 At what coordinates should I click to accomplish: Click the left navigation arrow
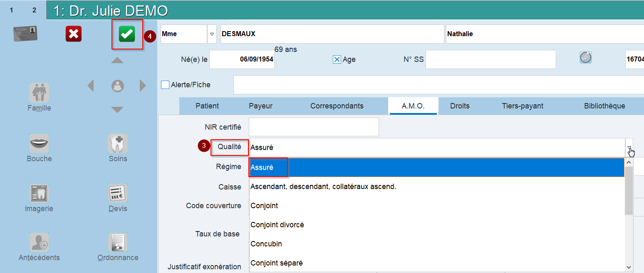pyautogui.click(x=90, y=86)
